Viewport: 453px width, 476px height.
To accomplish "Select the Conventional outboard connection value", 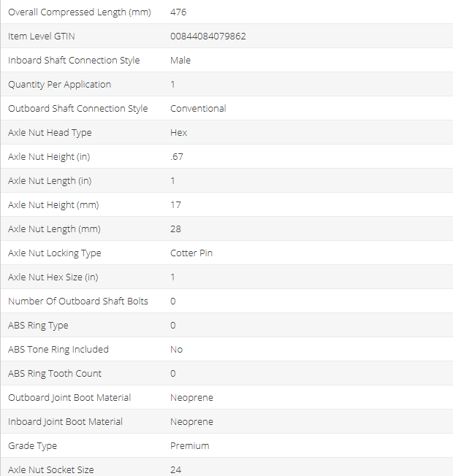I will point(198,109).
